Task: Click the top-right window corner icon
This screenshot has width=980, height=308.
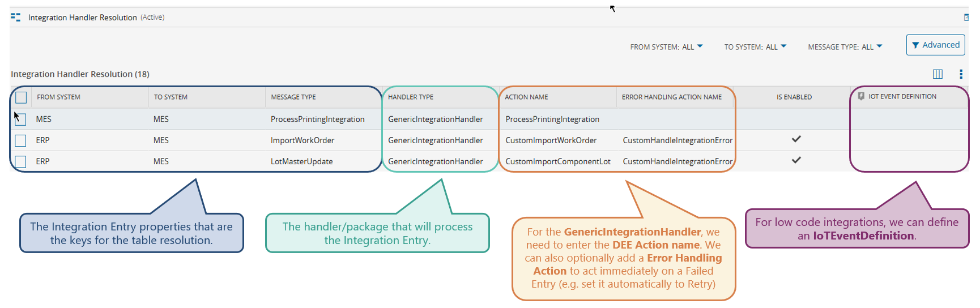Action: [966, 18]
